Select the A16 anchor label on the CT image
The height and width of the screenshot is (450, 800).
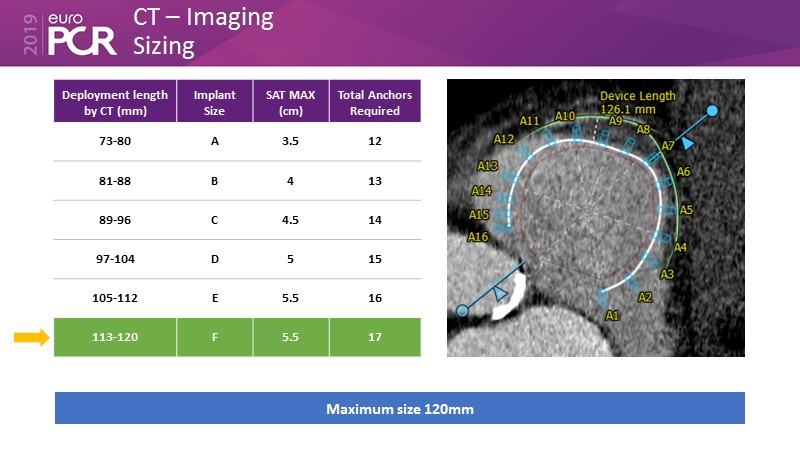[478, 237]
